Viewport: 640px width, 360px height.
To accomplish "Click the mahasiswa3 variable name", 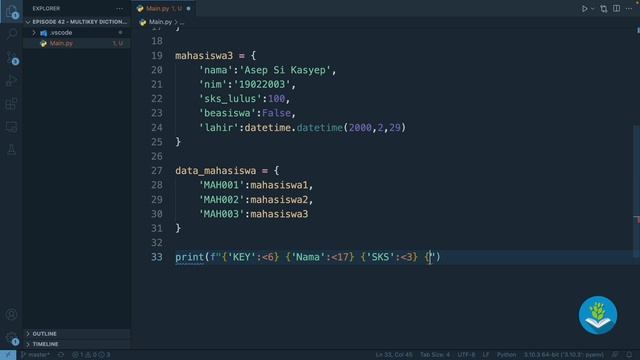I will [204, 56].
